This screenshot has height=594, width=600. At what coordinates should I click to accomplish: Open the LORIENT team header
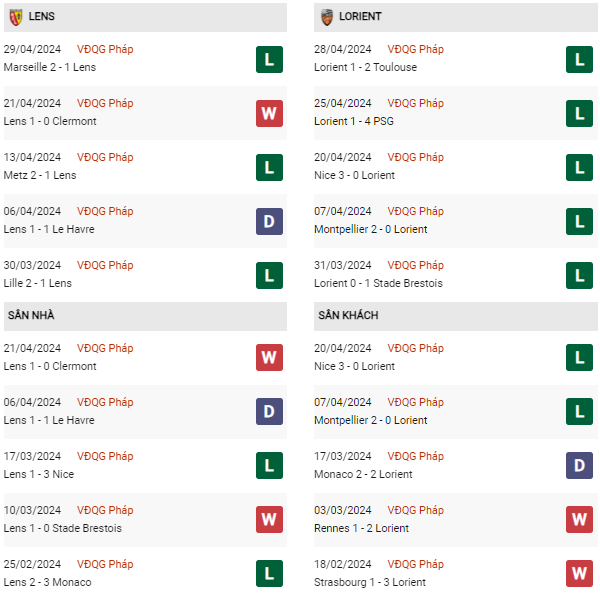360,17
